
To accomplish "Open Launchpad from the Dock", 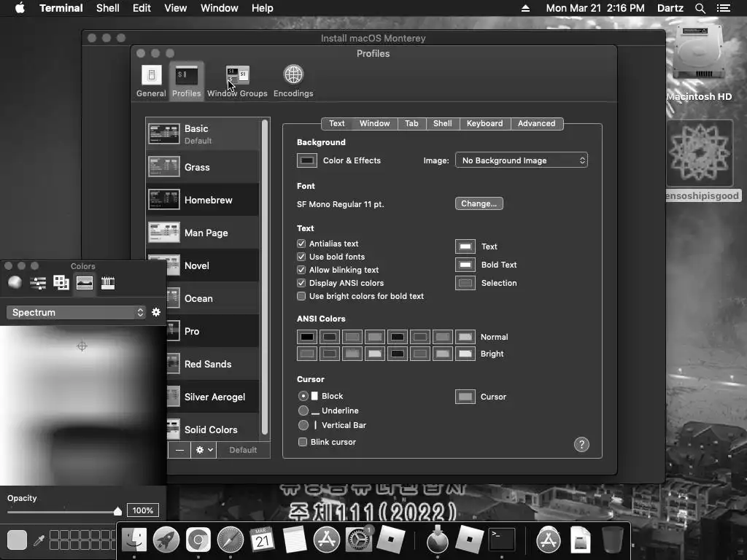I will coord(166,540).
